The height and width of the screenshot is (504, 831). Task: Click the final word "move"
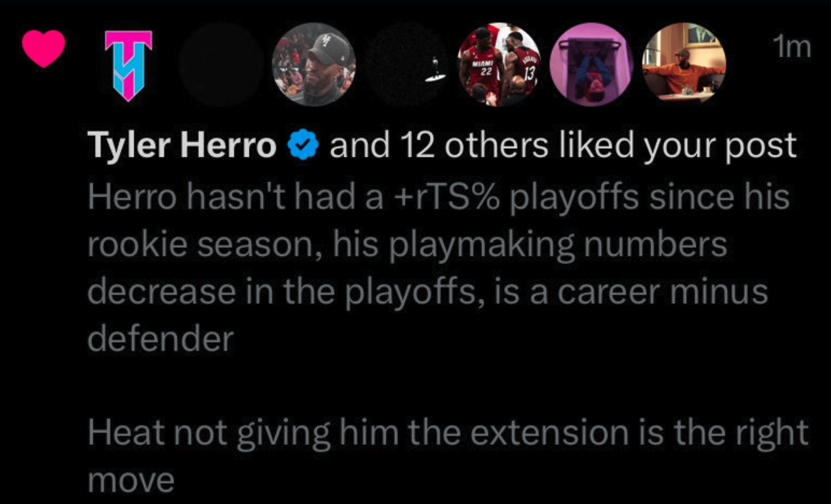131,480
